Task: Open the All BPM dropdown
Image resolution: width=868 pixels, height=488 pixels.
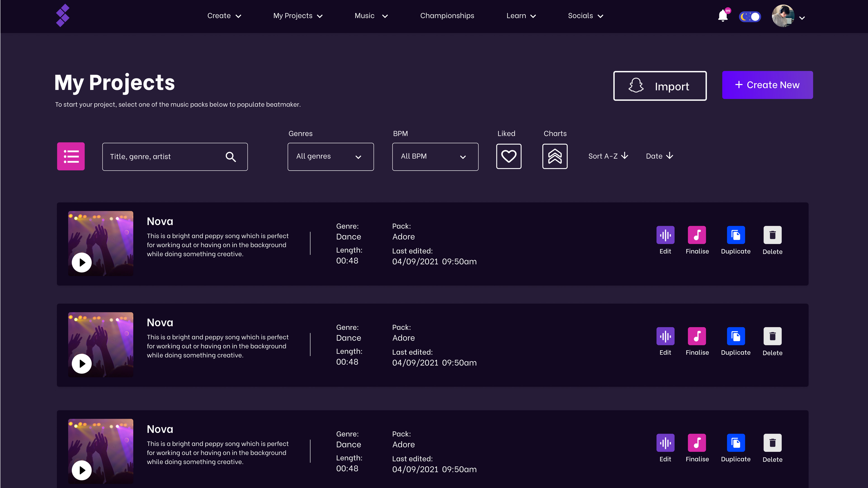Action: pos(435,157)
